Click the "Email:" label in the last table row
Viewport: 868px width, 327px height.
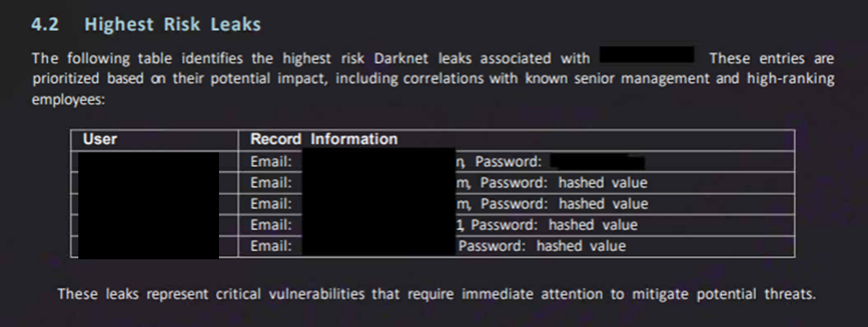pyautogui.click(x=271, y=246)
